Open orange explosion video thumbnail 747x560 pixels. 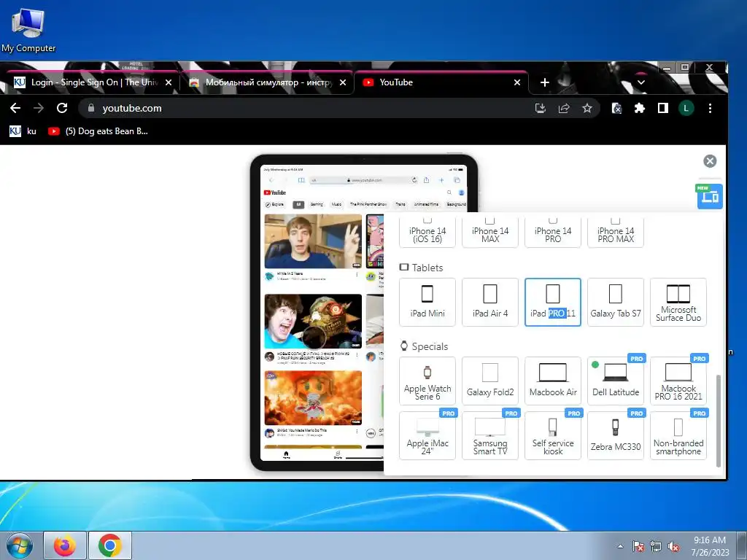pyautogui.click(x=313, y=398)
